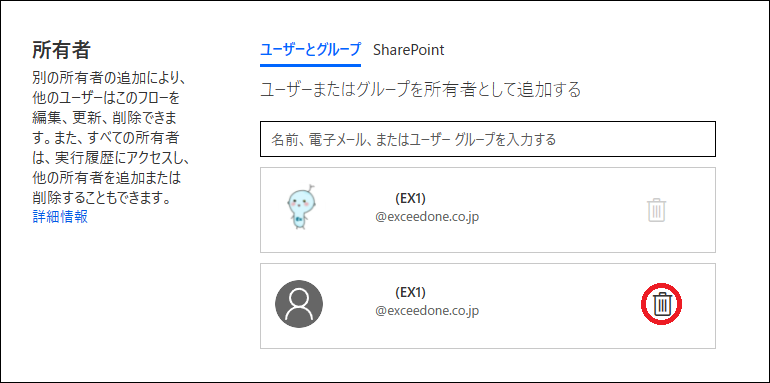The height and width of the screenshot is (383, 770).
Task: Select the grey default person avatar
Action: point(299,304)
